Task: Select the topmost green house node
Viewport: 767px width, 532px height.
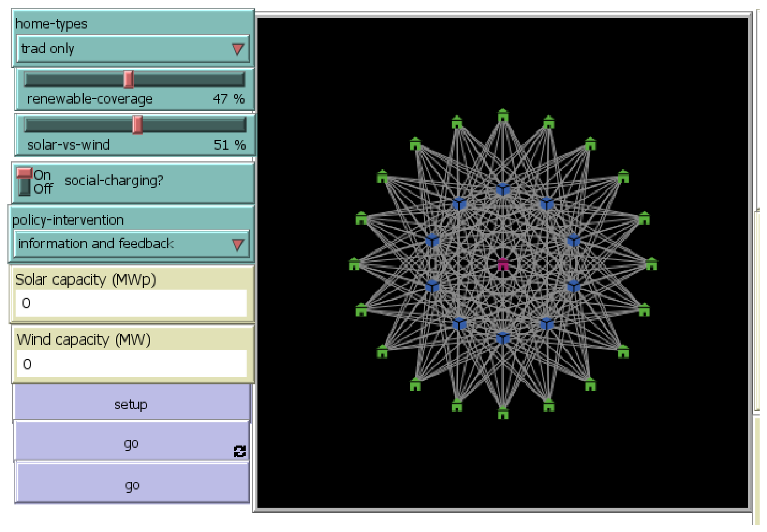Action: point(503,115)
